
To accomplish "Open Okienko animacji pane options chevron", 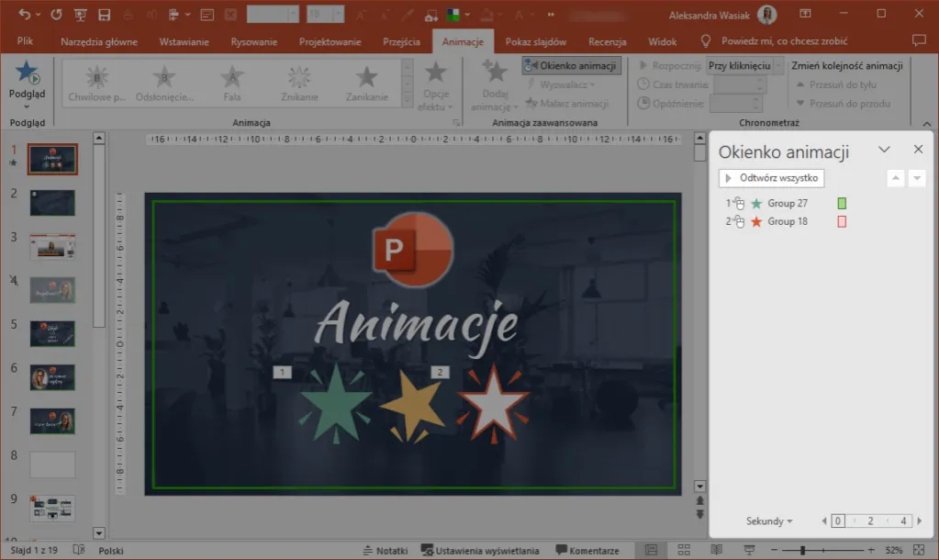I will tap(884, 149).
